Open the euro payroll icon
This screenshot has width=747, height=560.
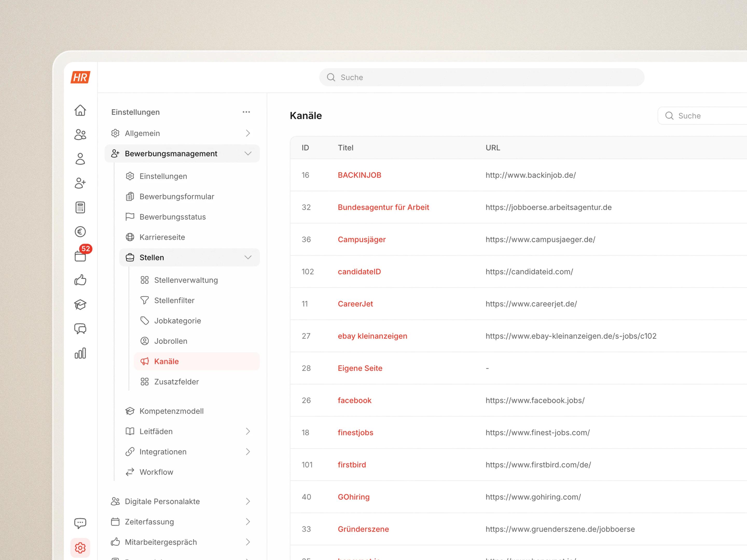point(80,232)
